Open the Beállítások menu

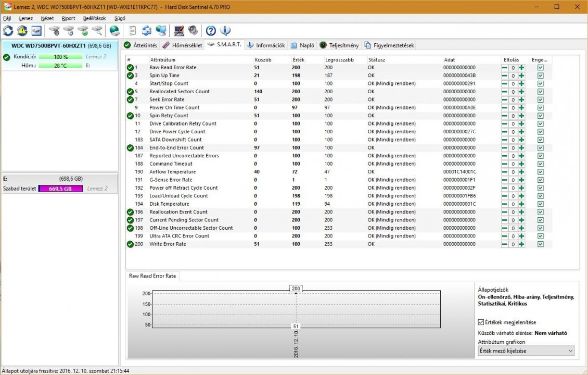pyautogui.click(x=95, y=18)
